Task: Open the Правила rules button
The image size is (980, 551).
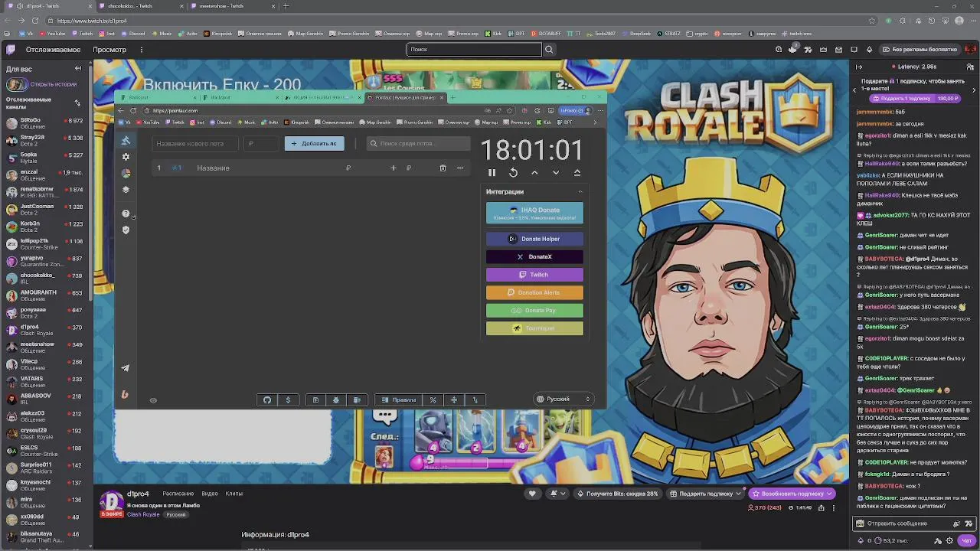Action: click(x=399, y=399)
